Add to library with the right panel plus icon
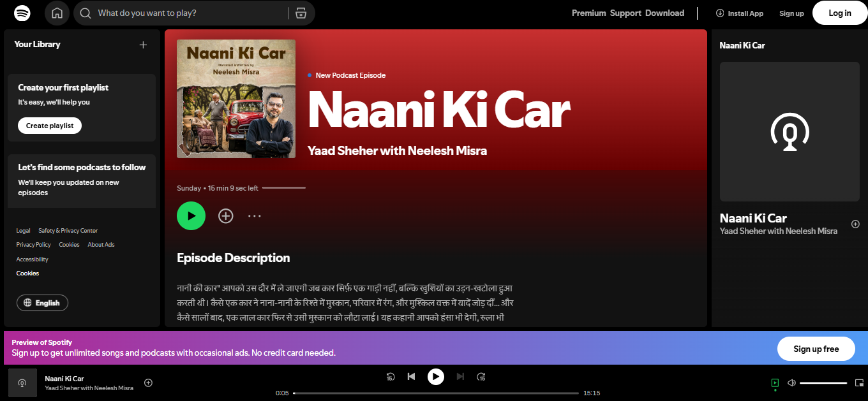Viewport: 868px width, 401px height. point(855,224)
